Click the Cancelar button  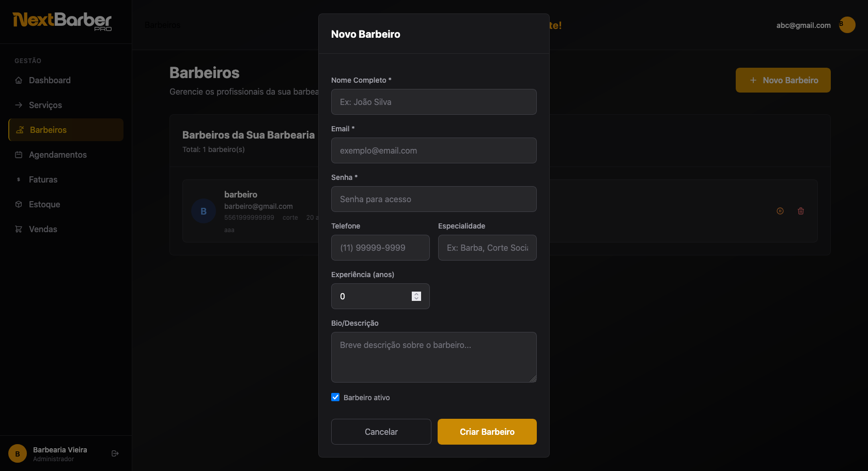pyautogui.click(x=381, y=432)
